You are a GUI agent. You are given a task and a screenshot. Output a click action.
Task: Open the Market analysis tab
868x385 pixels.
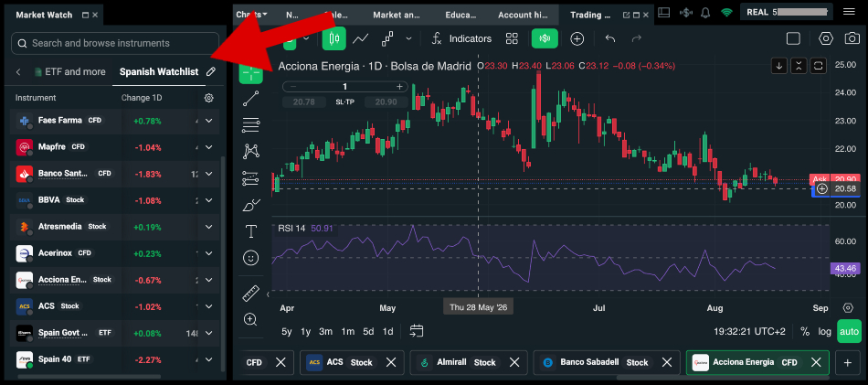tap(398, 15)
